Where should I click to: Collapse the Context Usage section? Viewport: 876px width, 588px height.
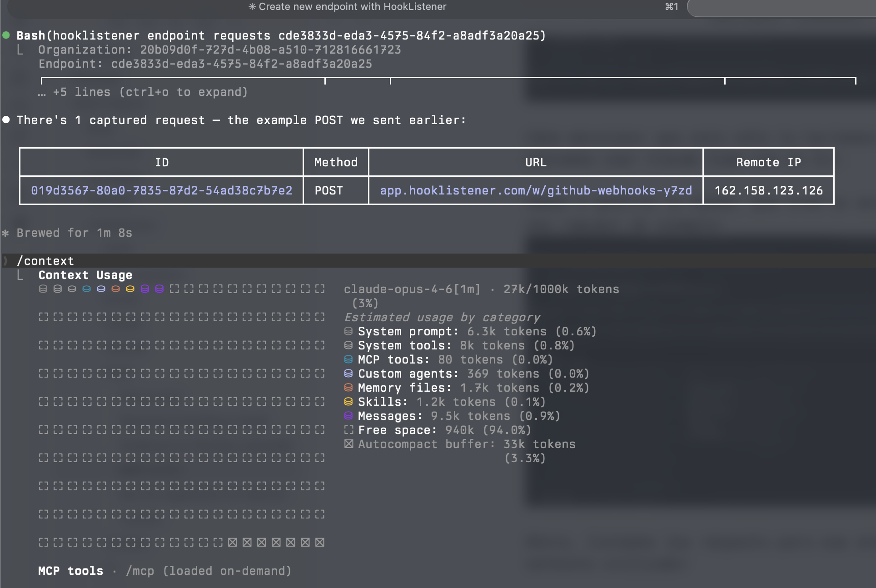(x=85, y=275)
